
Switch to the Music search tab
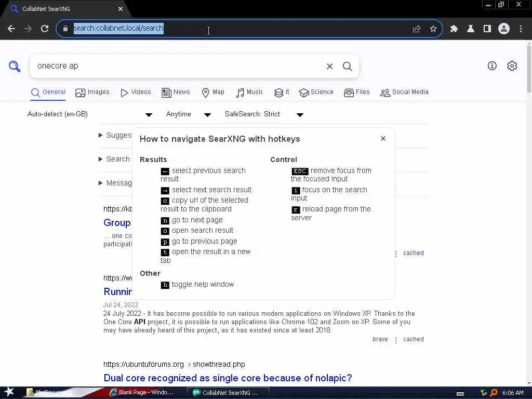tap(249, 92)
